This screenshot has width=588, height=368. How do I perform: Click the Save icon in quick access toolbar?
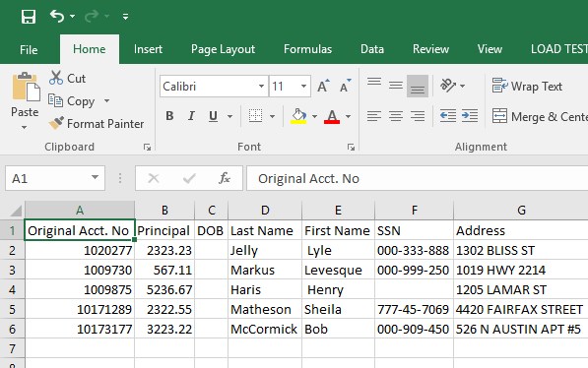pyautogui.click(x=29, y=17)
